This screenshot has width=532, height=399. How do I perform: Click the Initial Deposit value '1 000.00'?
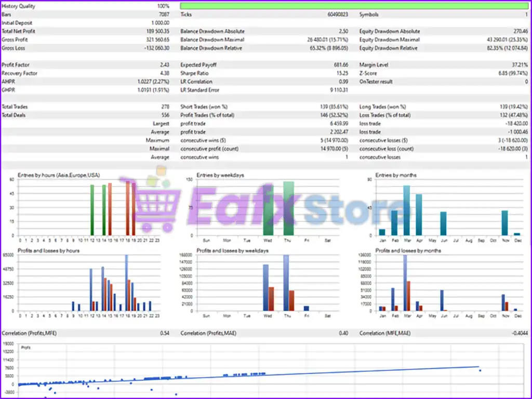click(x=160, y=23)
